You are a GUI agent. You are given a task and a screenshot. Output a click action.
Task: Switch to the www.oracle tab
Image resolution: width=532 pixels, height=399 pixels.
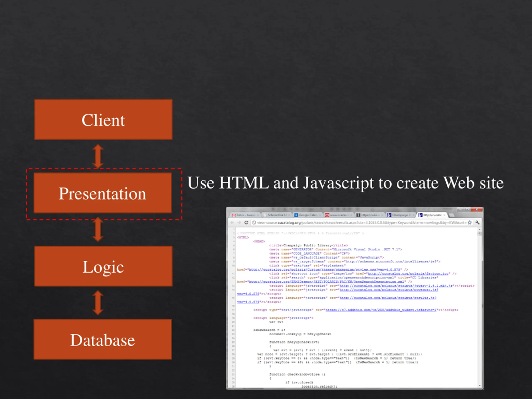point(338,215)
